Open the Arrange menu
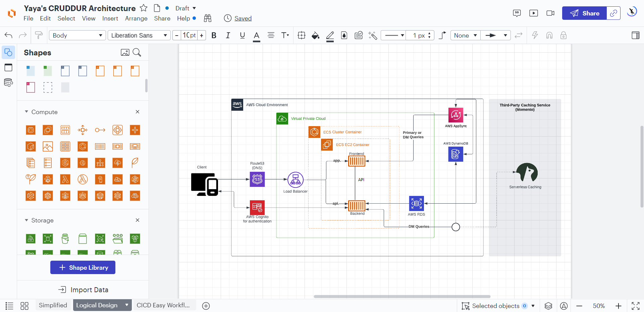This screenshot has height=312, width=644. tap(136, 18)
